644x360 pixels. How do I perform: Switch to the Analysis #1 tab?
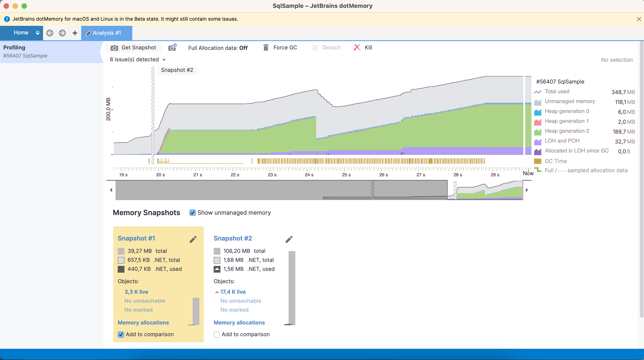tap(107, 33)
